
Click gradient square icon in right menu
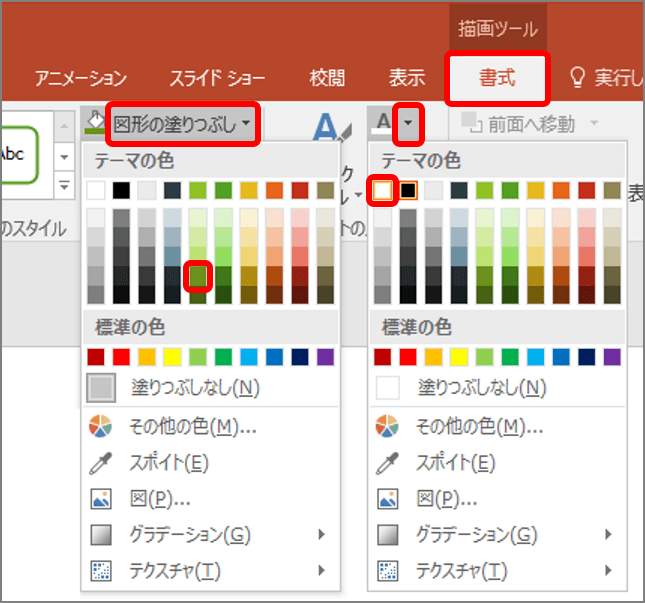[387, 535]
